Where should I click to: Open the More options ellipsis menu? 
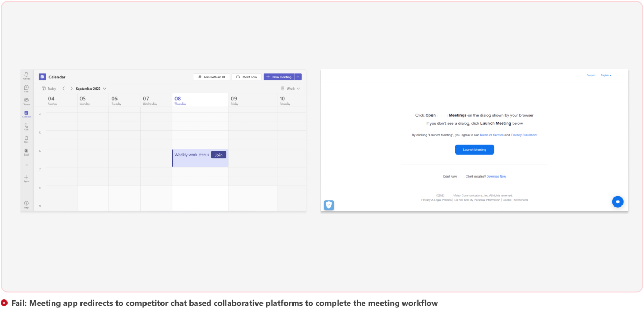click(26, 165)
